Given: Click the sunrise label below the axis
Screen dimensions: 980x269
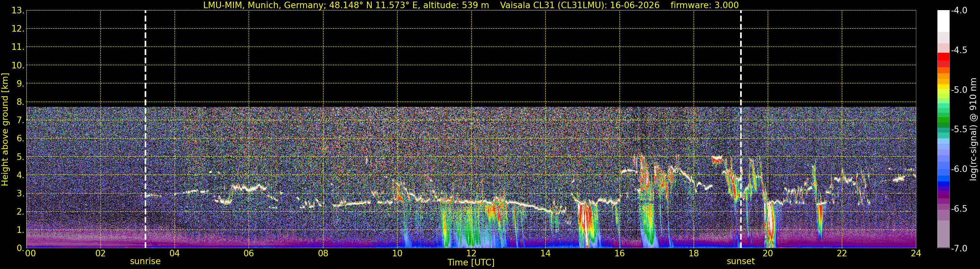Looking at the screenshot, I should [145, 262].
